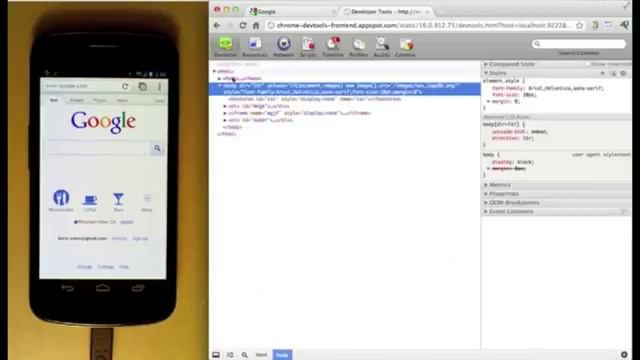Tap the Images tab on phone

(76, 100)
